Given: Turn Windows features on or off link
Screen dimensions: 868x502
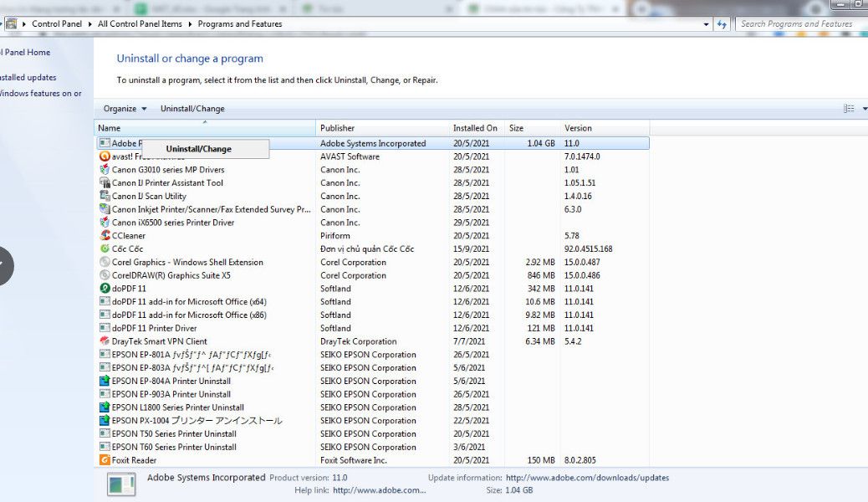Looking at the screenshot, I should (40, 93).
